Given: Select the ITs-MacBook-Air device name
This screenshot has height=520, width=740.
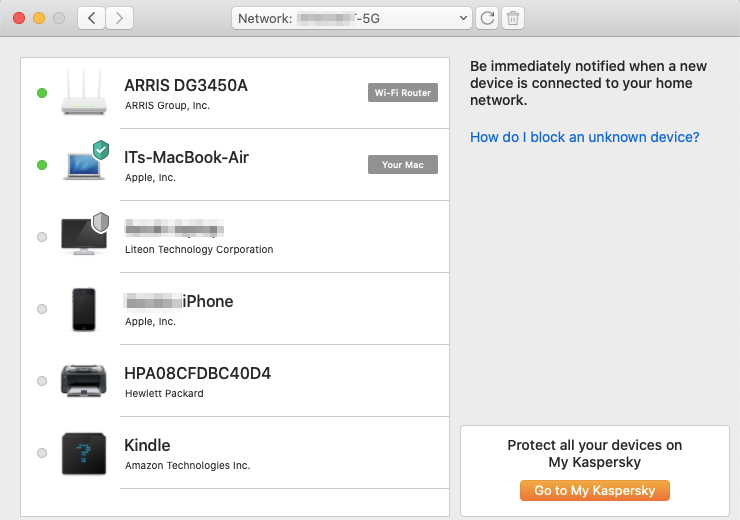Looking at the screenshot, I should click(186, 158).
